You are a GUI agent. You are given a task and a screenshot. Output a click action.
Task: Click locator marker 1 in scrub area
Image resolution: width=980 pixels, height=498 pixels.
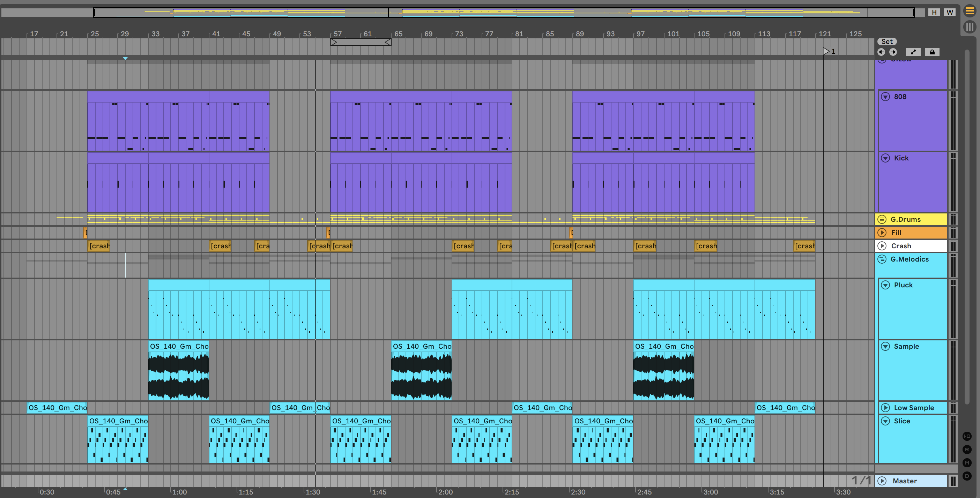(x=826, y=51)
